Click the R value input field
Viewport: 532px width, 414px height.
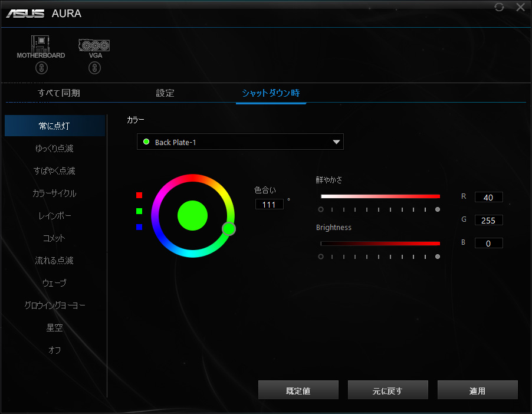click(x=488, y=197)
